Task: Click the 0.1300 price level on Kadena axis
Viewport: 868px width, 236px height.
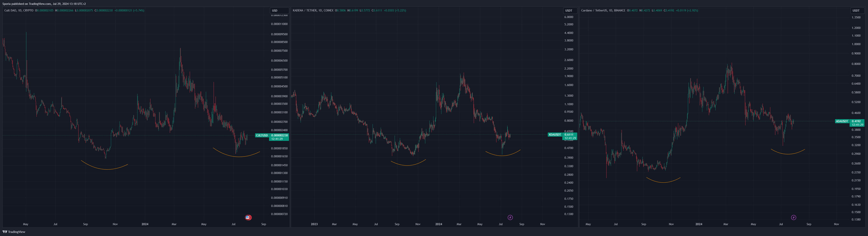Action: coord(569,214)
